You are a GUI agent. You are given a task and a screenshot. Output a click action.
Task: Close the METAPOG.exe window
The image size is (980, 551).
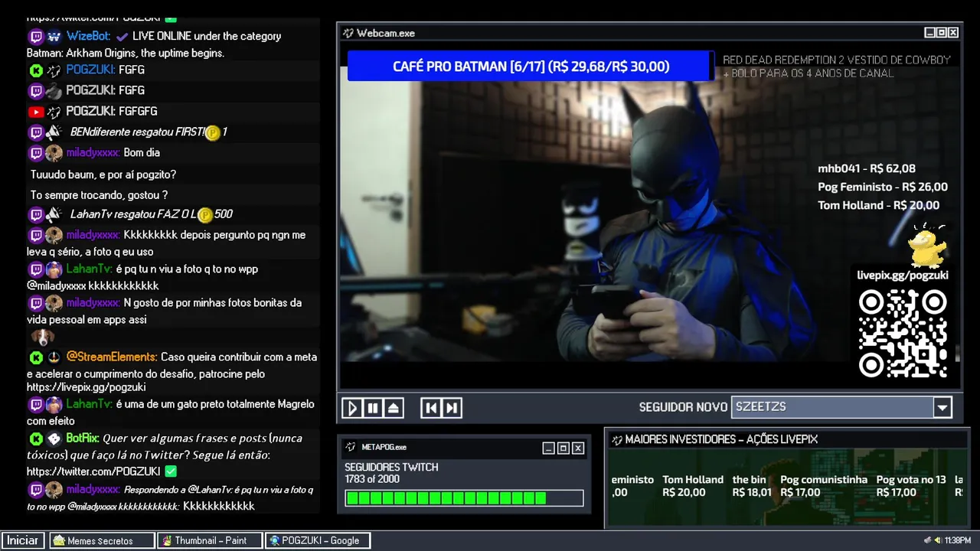click(578, 448)
